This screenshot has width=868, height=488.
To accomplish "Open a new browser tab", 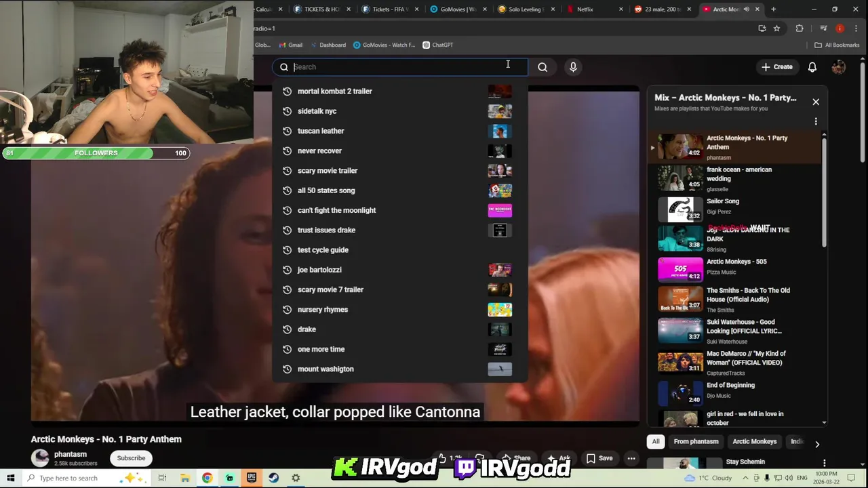I will [x=773, y=9].
